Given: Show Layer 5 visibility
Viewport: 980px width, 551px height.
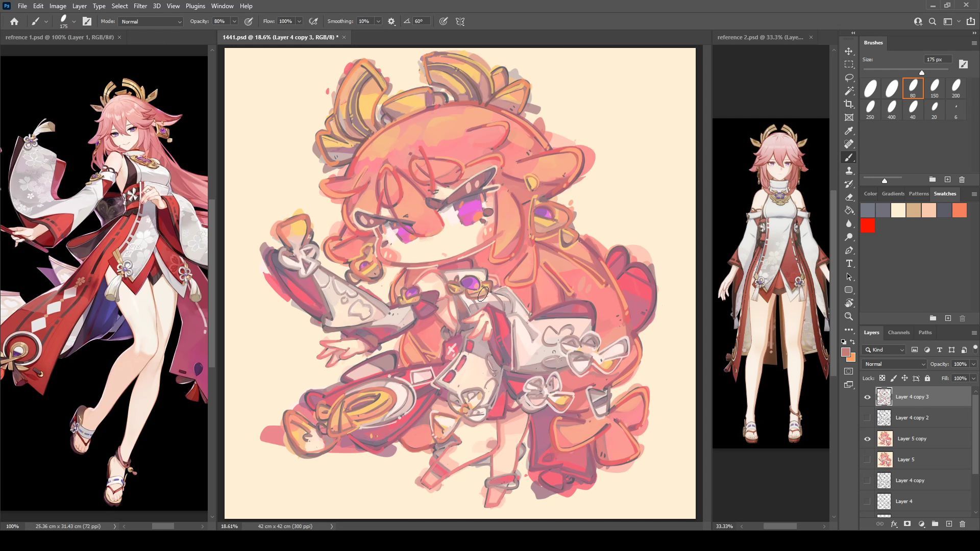Looking at the screenshot, I should 867,460.
